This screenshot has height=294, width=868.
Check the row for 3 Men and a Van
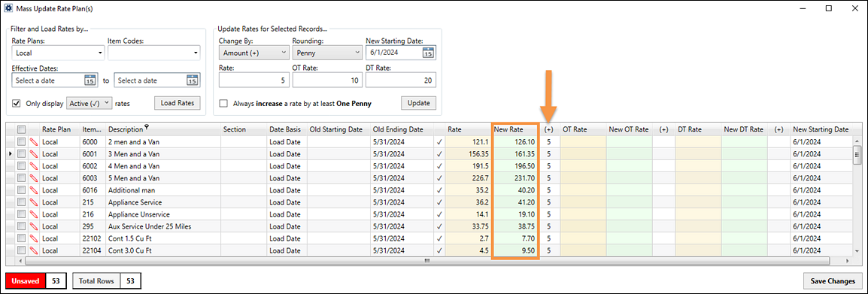click(x=21, y=154)
